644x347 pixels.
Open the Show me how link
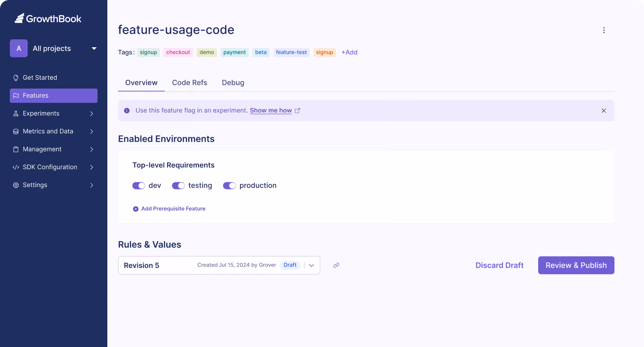tap(271, 110)
